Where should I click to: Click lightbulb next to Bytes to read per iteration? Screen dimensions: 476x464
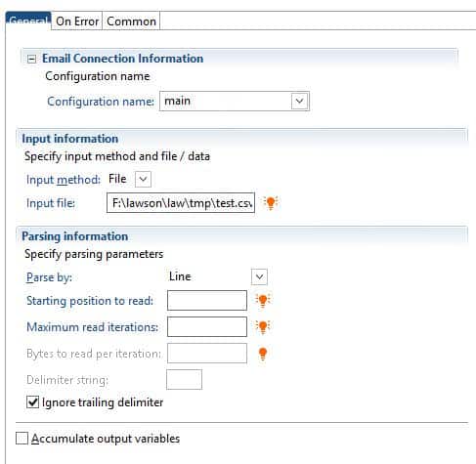[263, 354]
